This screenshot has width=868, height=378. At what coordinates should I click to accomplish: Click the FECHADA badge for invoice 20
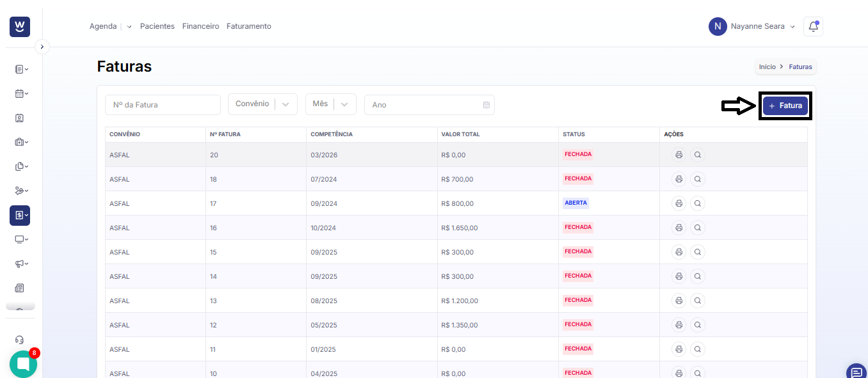coord(578,154)
